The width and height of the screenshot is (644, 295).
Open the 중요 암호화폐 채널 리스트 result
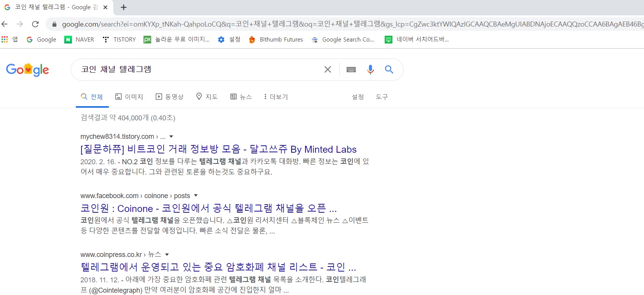point(218,267)
